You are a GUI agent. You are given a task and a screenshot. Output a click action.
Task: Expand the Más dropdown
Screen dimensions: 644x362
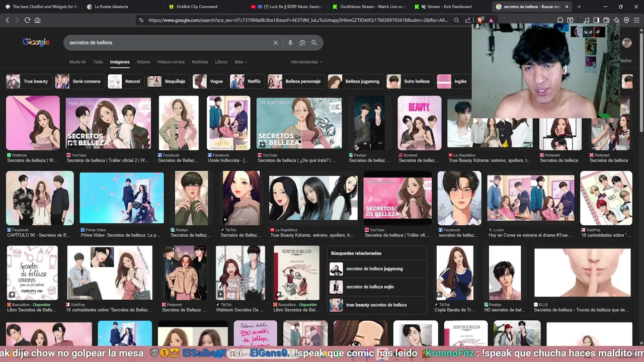pos(240,62)
